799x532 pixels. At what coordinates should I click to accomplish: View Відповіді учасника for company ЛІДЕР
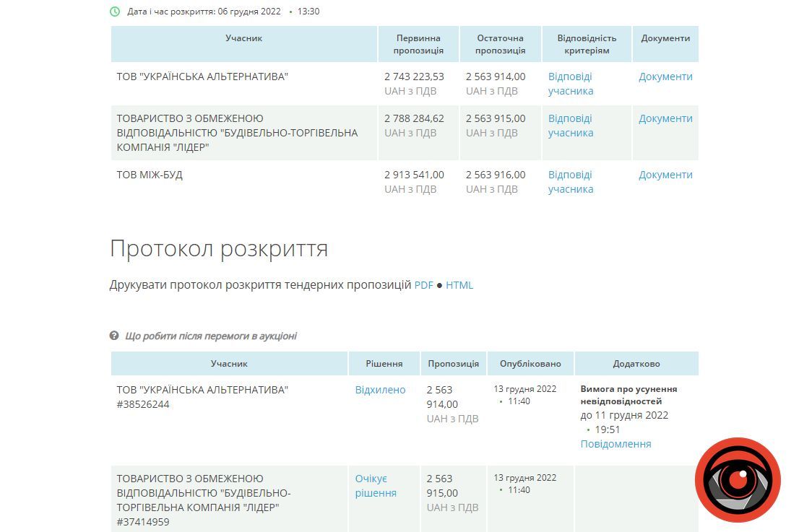pos(570,125)
